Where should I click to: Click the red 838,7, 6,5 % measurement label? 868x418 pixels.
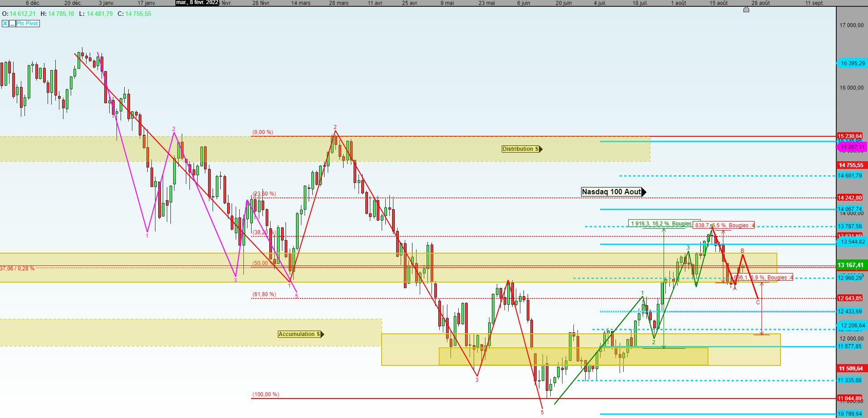click(724, 226)
